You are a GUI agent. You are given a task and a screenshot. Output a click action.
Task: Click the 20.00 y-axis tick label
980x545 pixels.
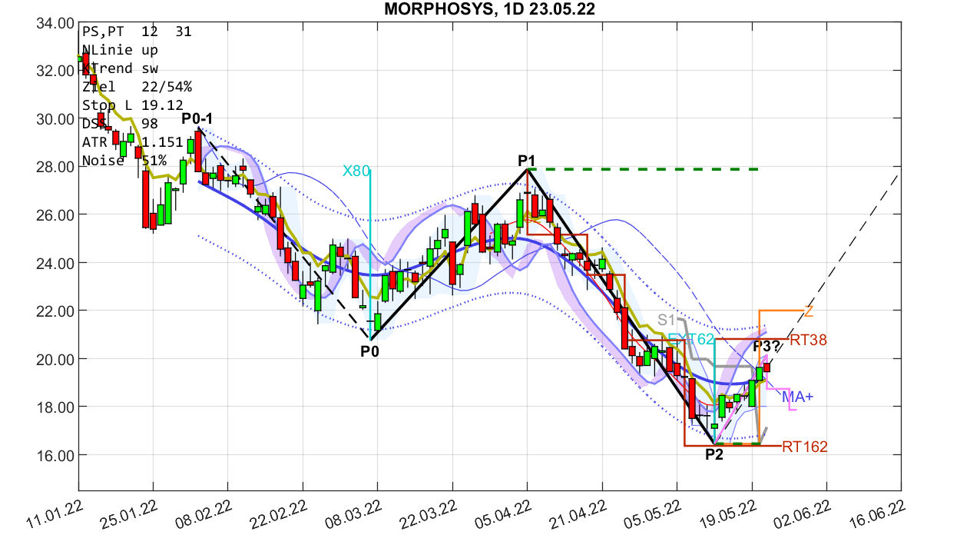(55, 358)
